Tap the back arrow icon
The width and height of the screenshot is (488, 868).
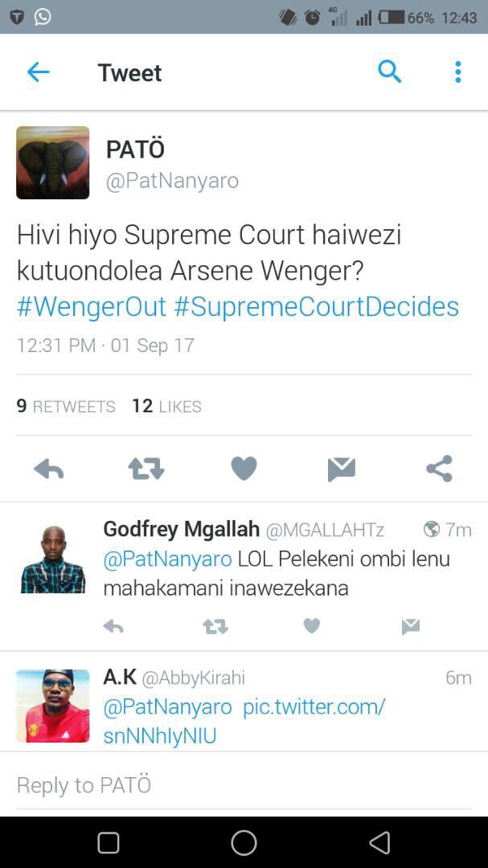click(38, 72)
